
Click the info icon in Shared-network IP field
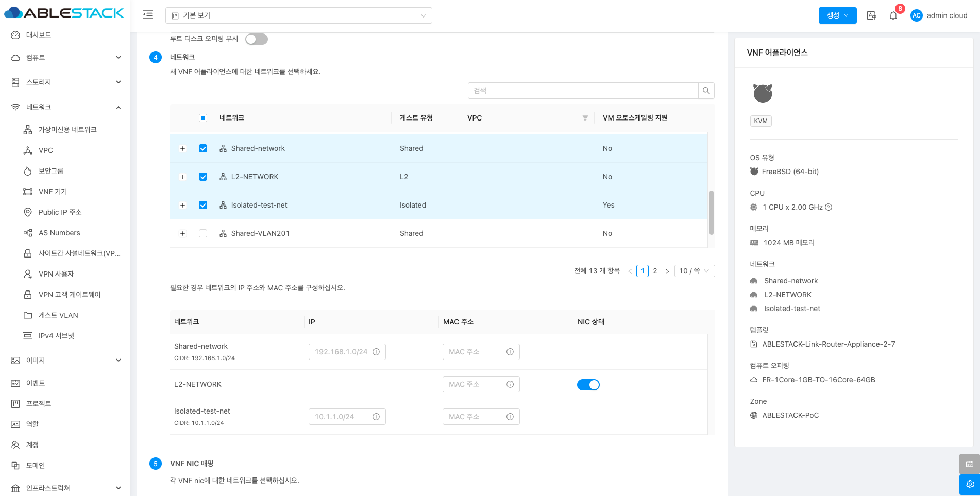pos(376,352)
